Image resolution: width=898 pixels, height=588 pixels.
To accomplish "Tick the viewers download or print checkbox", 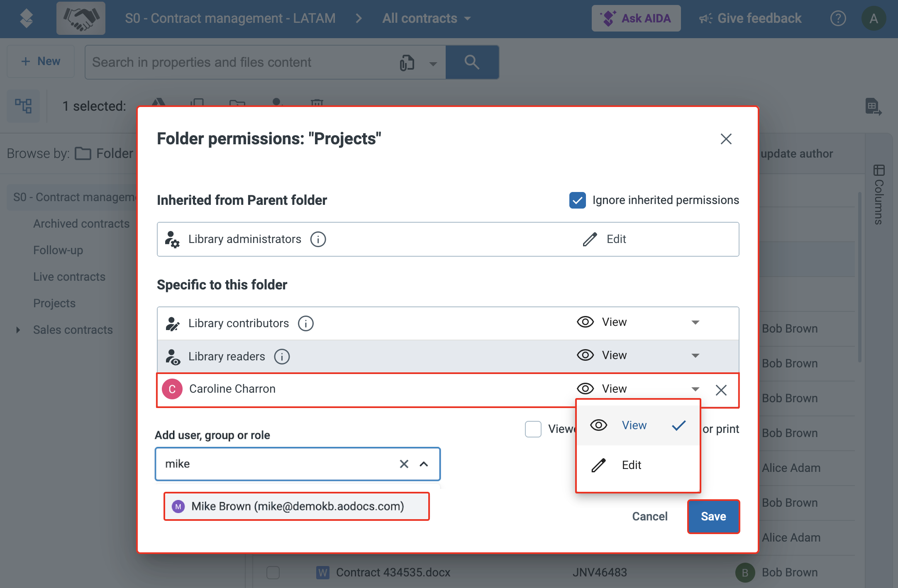I will click(533, 429).
